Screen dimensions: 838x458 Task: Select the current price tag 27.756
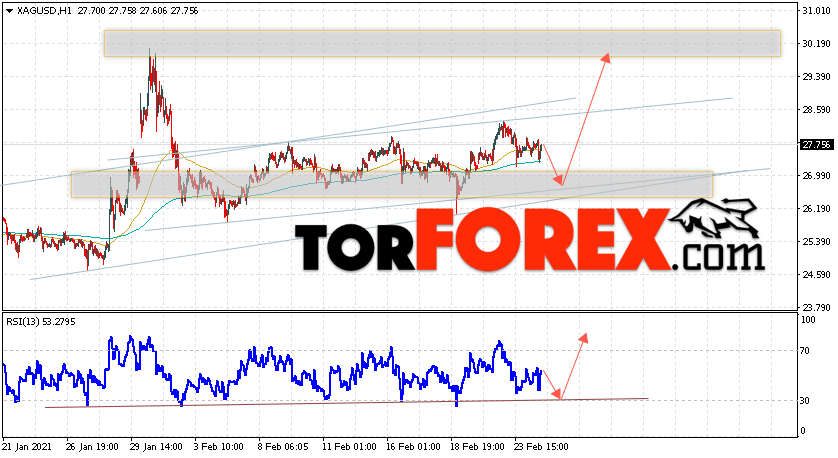point(816,145)
